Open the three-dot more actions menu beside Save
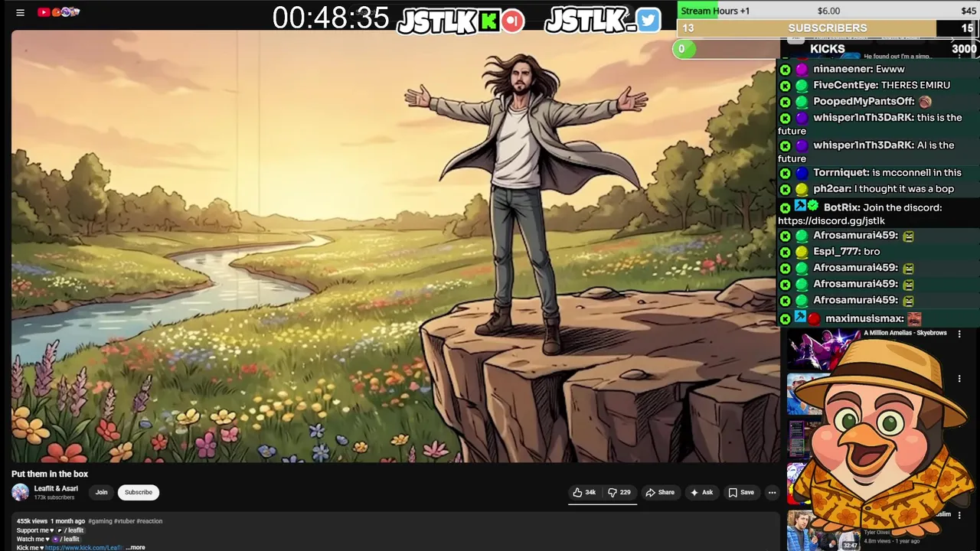This screenshot has width=980, height=551. tap(772, 492)
